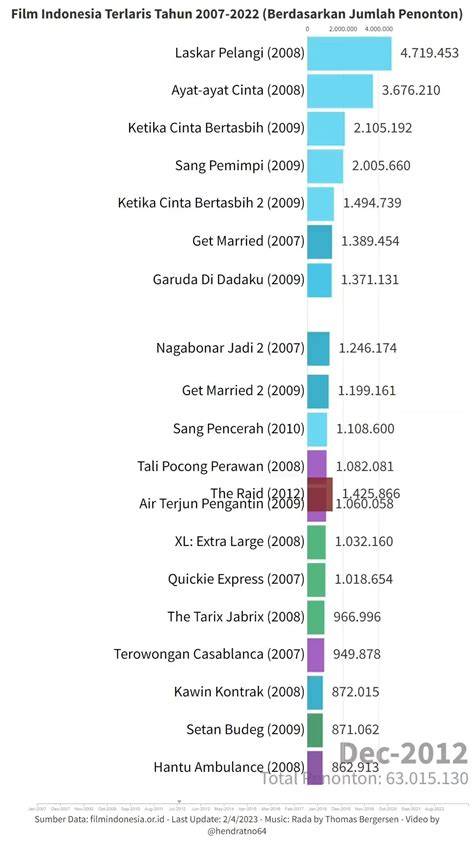The height and width of the screenshot is (842, 474).
Task: Click the Setan Budeg (2009) dark green bar
Action: pos(315,730)
